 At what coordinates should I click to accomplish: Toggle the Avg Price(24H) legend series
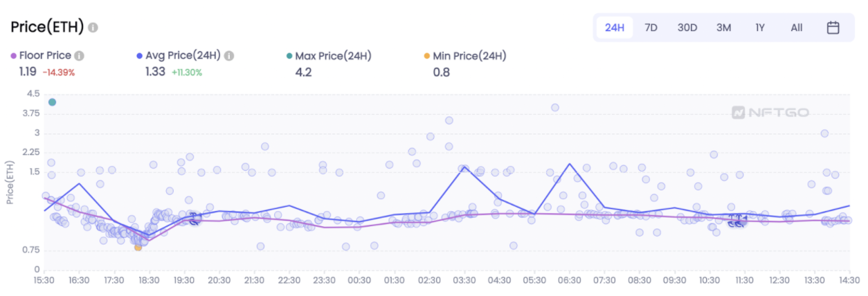pos(185,56)
